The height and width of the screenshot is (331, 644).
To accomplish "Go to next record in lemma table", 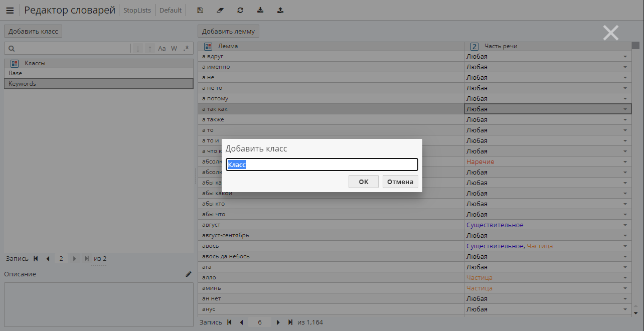I will [278, 322].
